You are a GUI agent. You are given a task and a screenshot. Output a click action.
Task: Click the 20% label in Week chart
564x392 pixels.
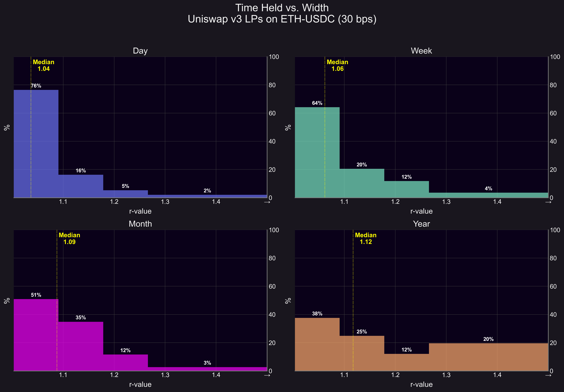click(362, 165)
